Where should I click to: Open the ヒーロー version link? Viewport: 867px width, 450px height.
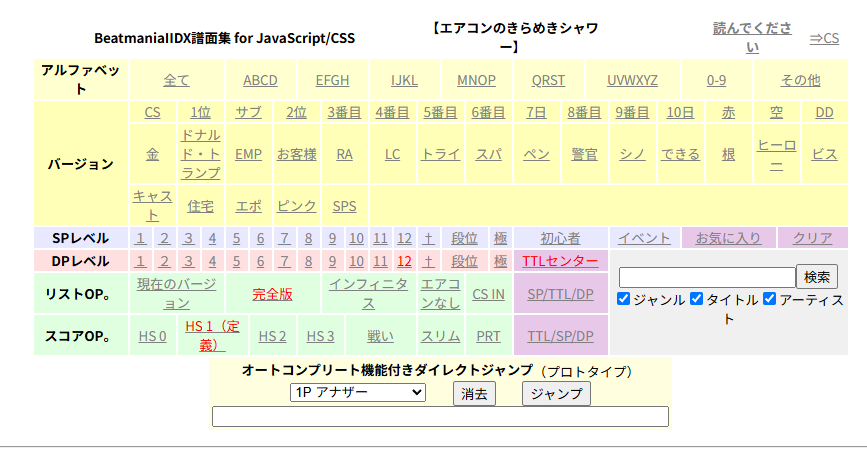click(776, 154)
